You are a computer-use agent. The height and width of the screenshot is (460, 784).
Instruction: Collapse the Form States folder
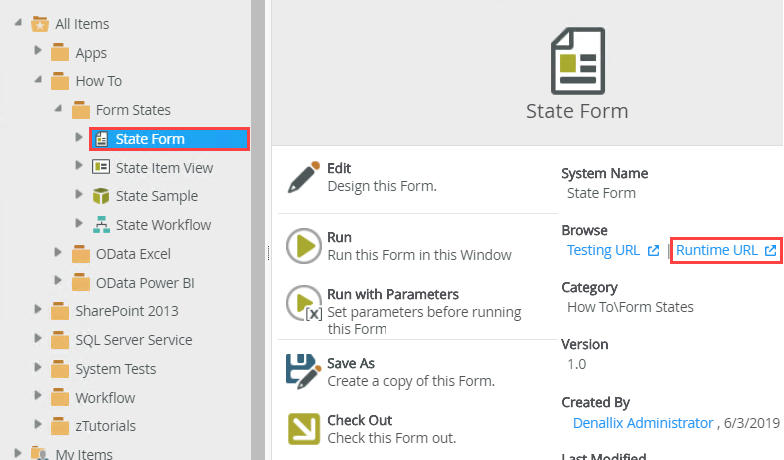click(x=58, y=109)
